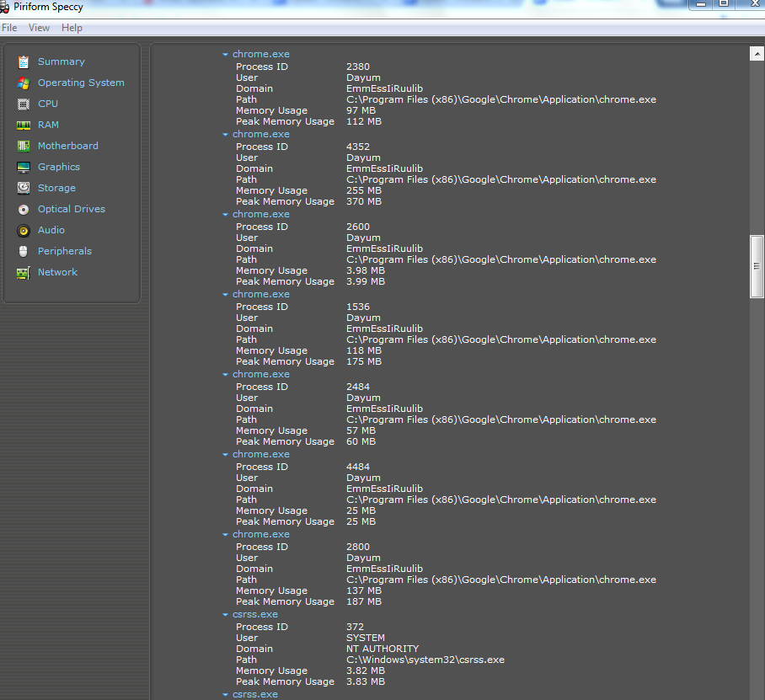Viewport: 765px width, 700px height.
Task: Collapse chrome.exe entry with Process ID 2380
Action: (226, 55)
